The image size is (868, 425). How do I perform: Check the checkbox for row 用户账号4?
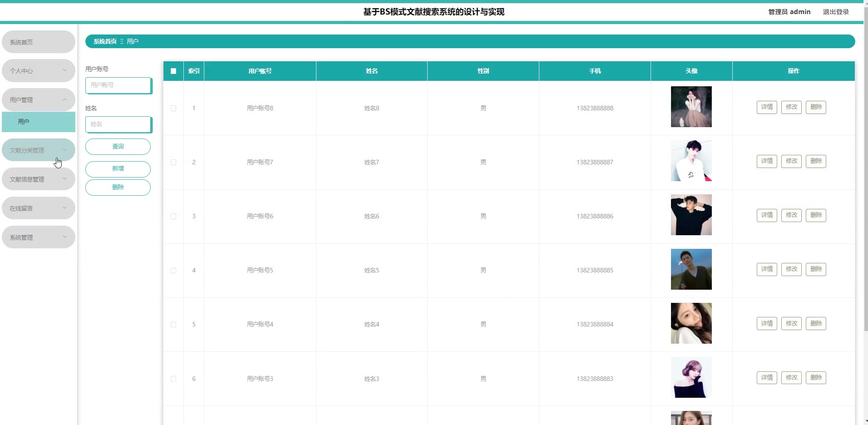pyautogui.click(x=173, y=324)
